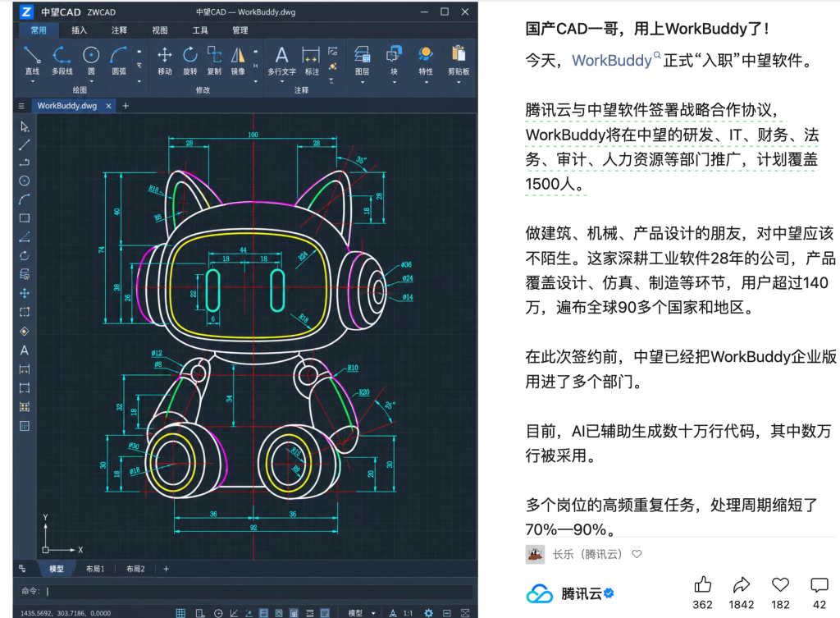This screenshot has width=840, height=618.
Task: Open the 剪贴板 clipboard panel button
Action: pyautogui.click(x=459, y=60)
